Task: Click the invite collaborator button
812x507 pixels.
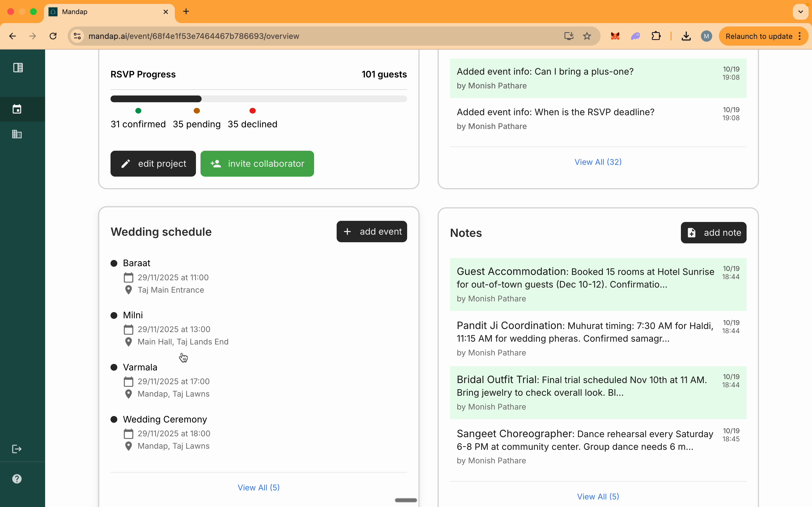Action: (257, 164)
